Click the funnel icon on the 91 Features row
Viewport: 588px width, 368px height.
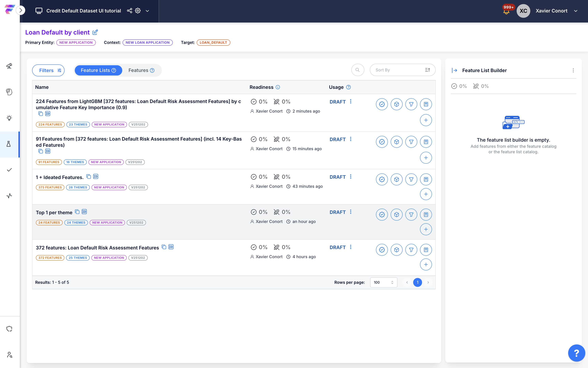[x=411, y=142]
